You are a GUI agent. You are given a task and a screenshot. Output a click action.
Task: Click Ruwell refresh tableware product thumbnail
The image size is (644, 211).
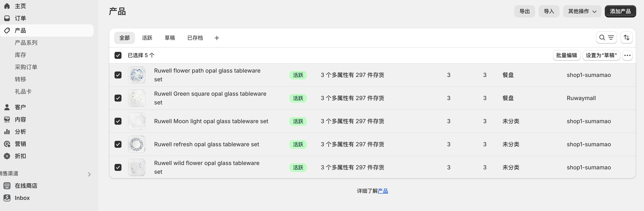pyautogui.click(x=137, y=145)
